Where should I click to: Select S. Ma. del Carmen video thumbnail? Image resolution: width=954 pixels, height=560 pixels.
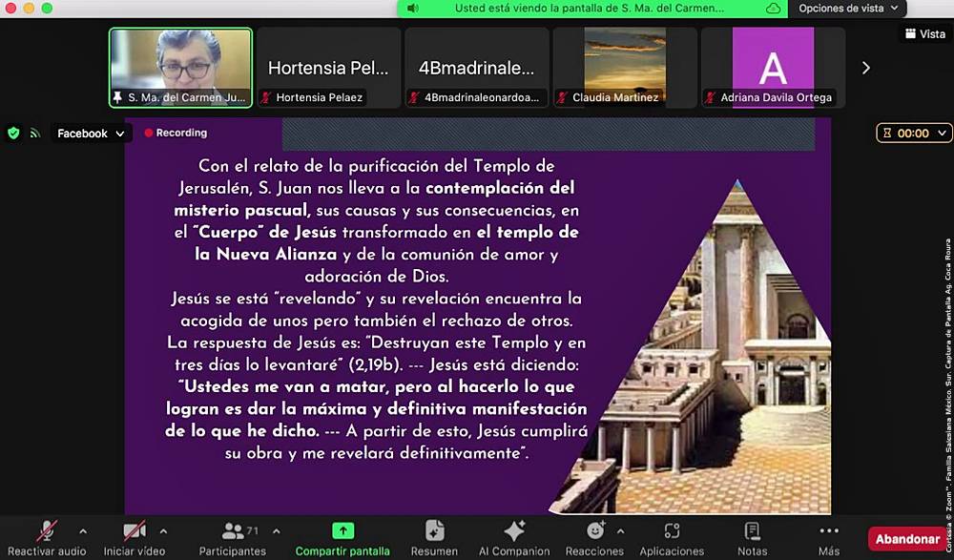(x=180, y=68)
